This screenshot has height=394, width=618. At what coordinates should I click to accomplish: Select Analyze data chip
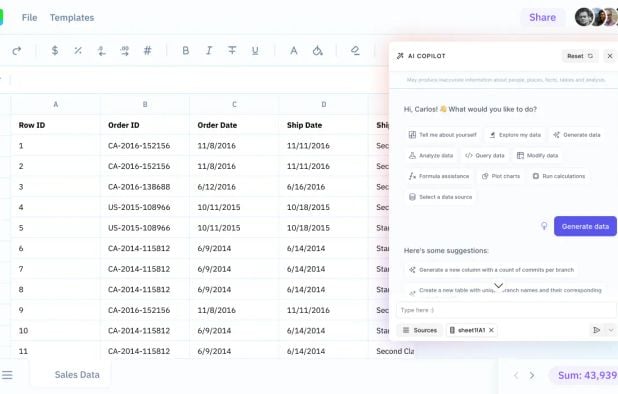(x=431, y=156)
